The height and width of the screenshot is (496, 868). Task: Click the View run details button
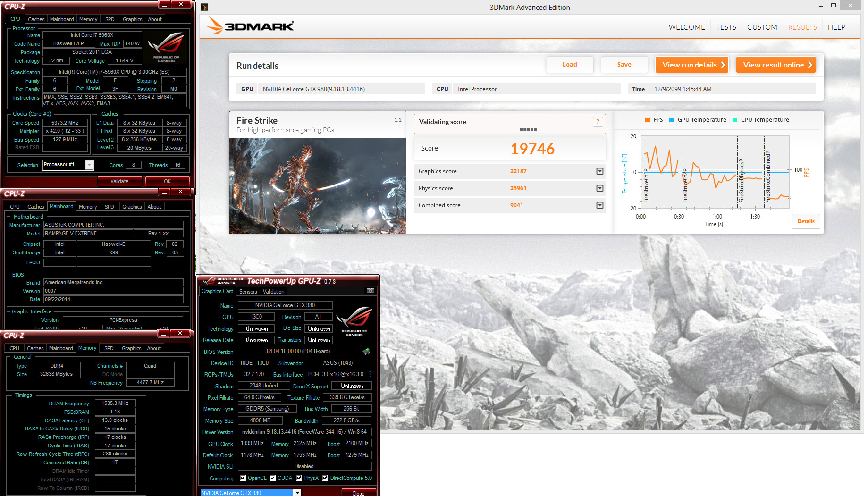[x=692, y=65]
